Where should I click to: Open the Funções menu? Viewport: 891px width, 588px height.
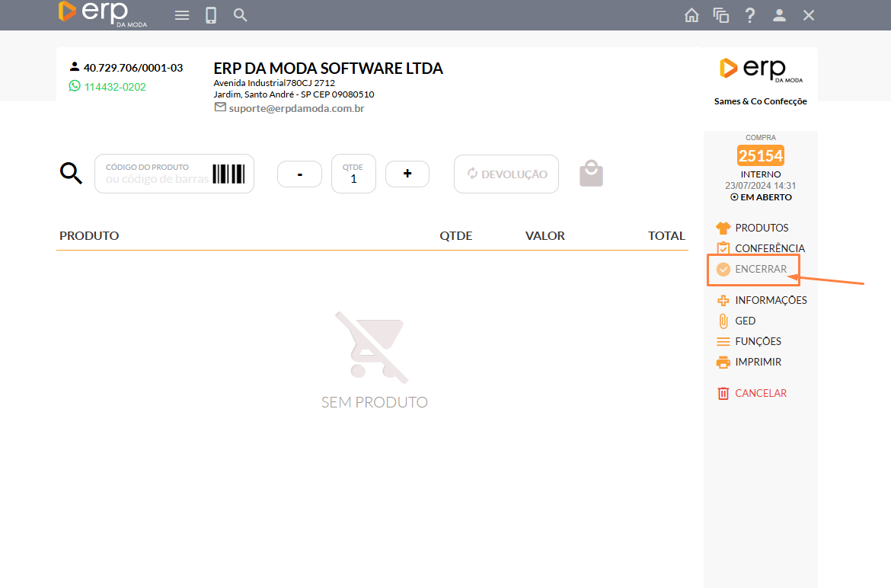click(757, 341)
